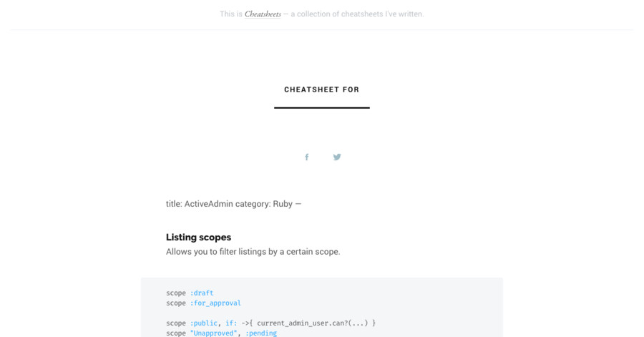The image size is (644, 337).
Task: Click the word "scope" before ":for_approval"
Action: click(176, 303)
